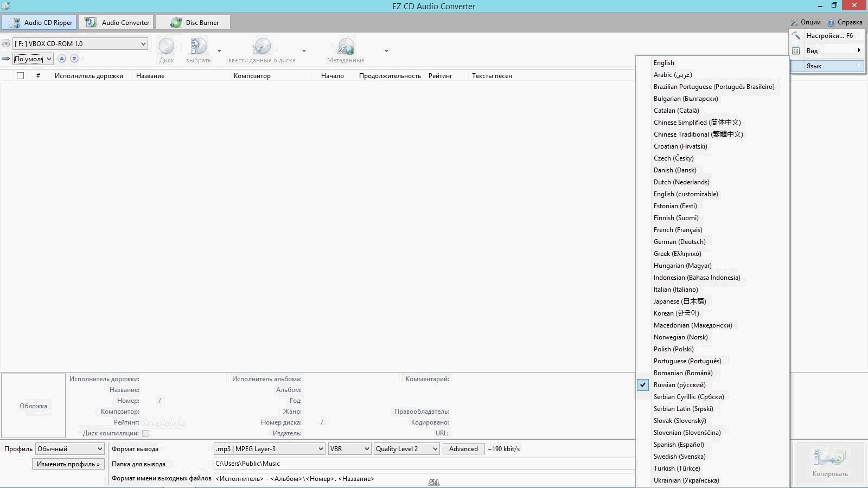Open the Опции menu
This screenshot has width=868, height=488.
(x=806, y=22)
